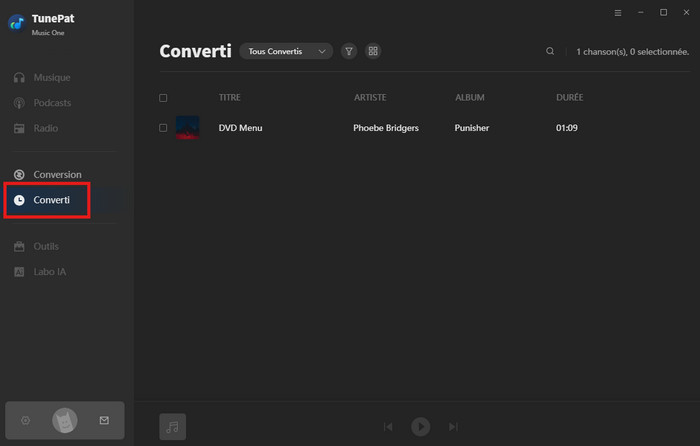The image size is (700, 446).
Task: Click the search magnifier icon
Action: tap(550, 51)
